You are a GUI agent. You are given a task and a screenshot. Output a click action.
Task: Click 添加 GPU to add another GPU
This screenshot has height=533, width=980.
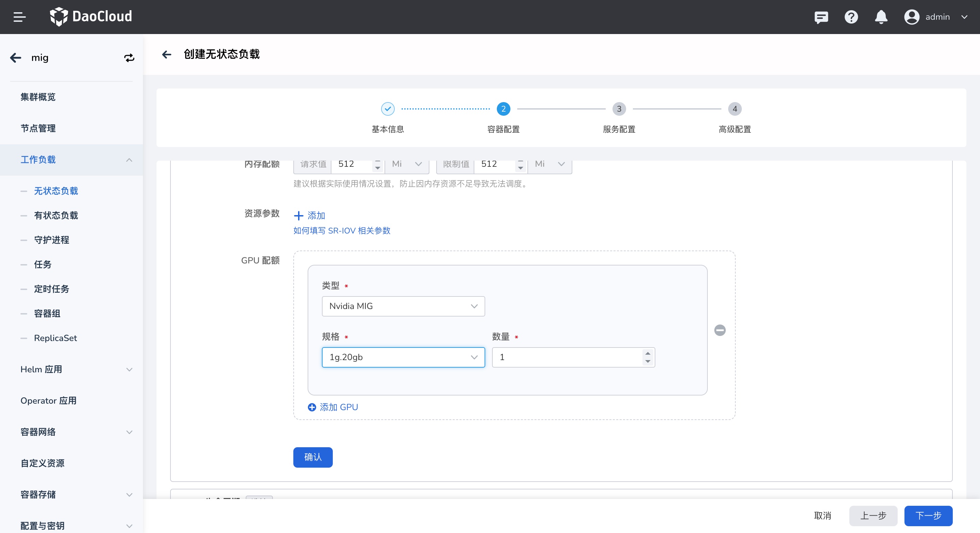[x=333, y=407]
